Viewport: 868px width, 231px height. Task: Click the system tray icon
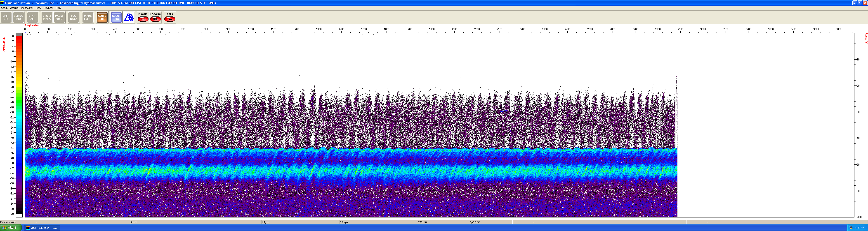coord(851,228)
